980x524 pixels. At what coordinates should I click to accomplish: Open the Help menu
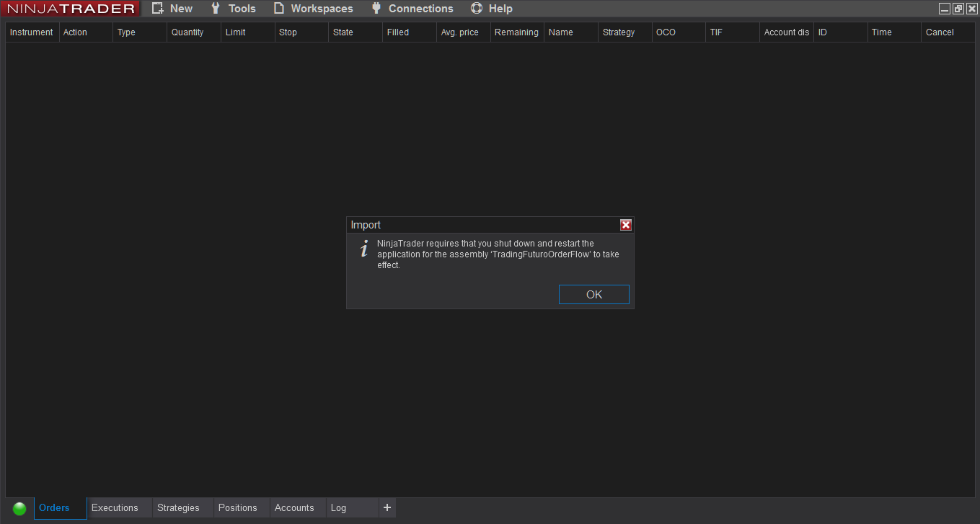pos(492,9)
